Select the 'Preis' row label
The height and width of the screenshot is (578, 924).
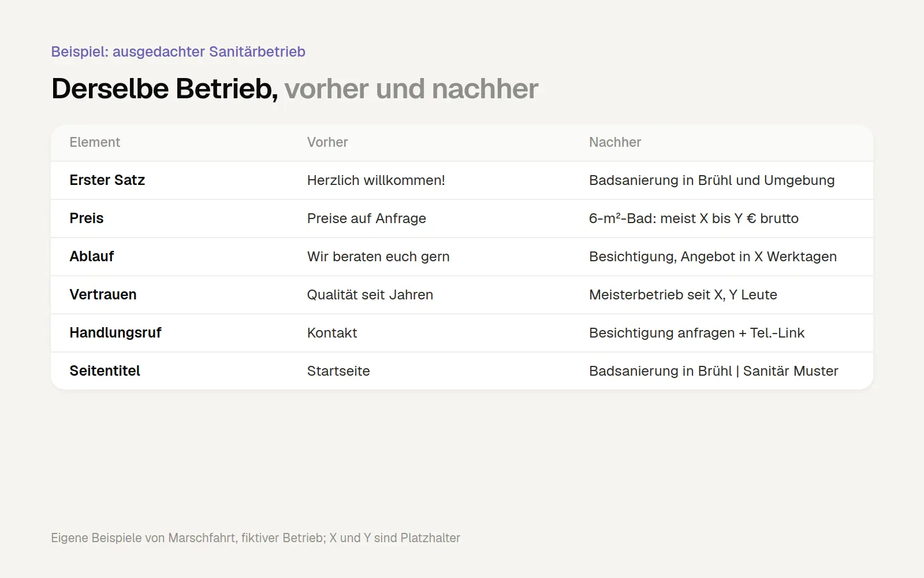[x=87, y=218]
